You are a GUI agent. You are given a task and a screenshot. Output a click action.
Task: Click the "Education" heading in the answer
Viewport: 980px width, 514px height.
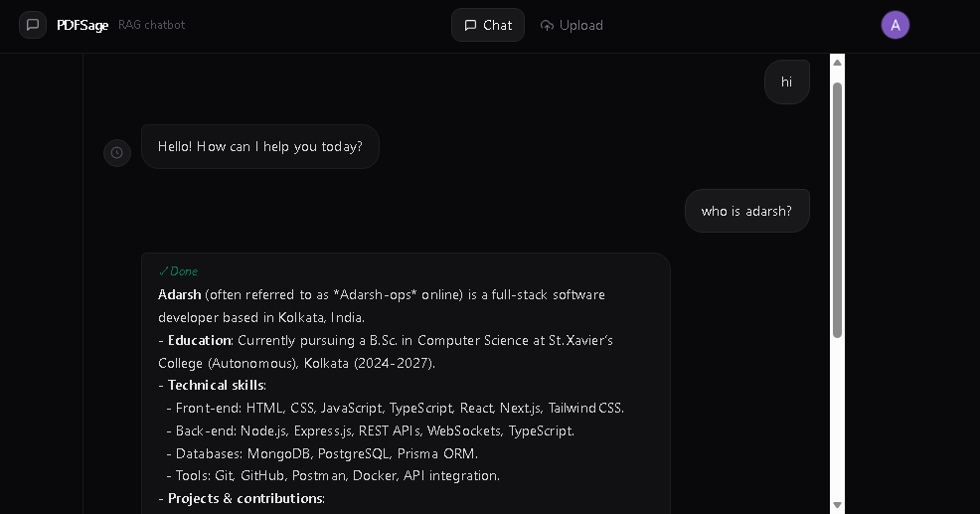(199, 340)
